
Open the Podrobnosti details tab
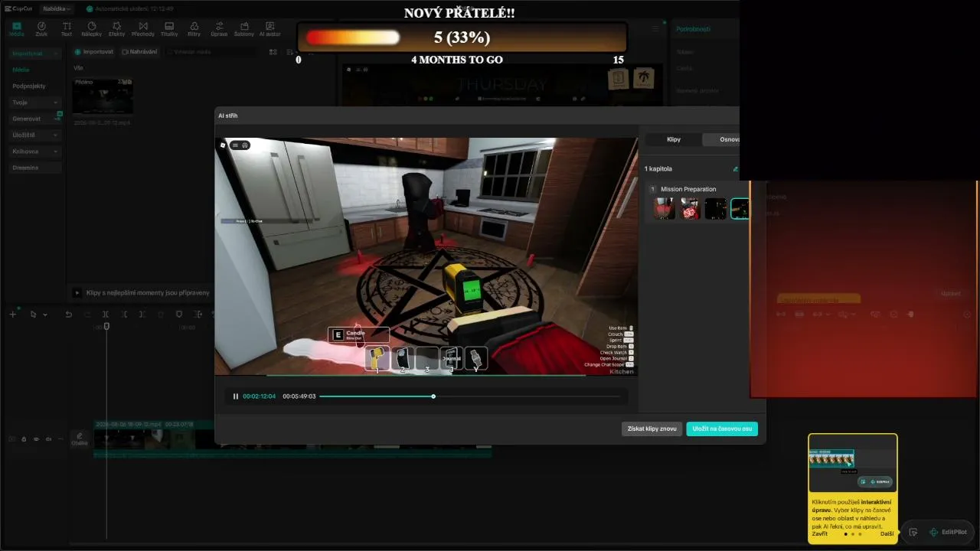tap(693, 29)
